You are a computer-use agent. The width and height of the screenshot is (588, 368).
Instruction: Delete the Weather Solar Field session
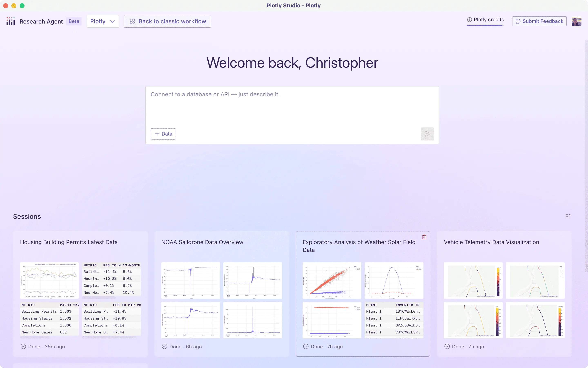click(424, 237)
